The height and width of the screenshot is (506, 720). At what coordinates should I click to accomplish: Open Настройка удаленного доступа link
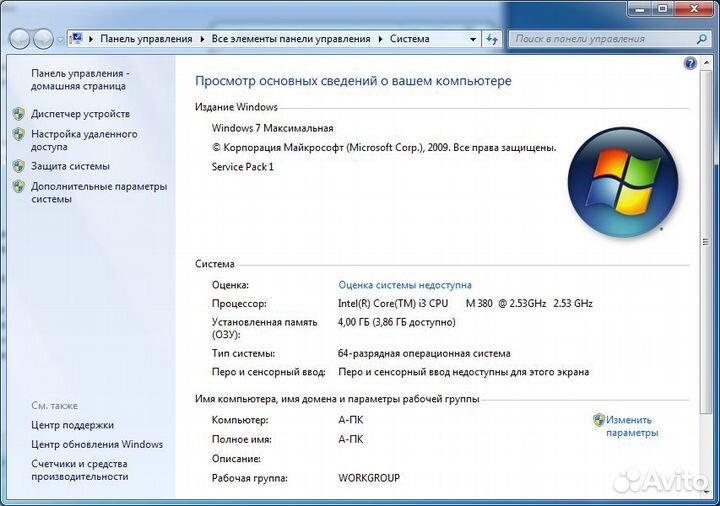pyautogui.click(x=84, y=141)
